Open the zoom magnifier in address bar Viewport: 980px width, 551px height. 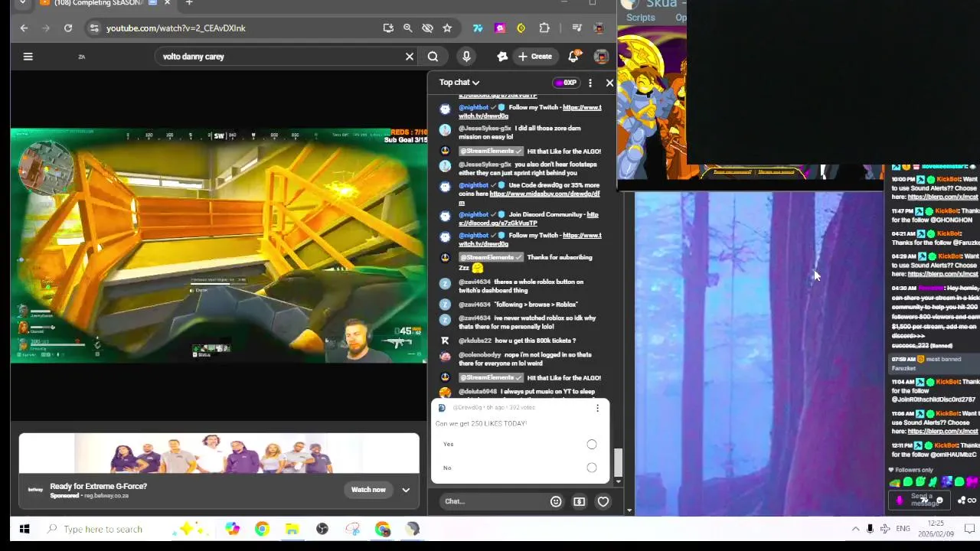coord(408,28)
